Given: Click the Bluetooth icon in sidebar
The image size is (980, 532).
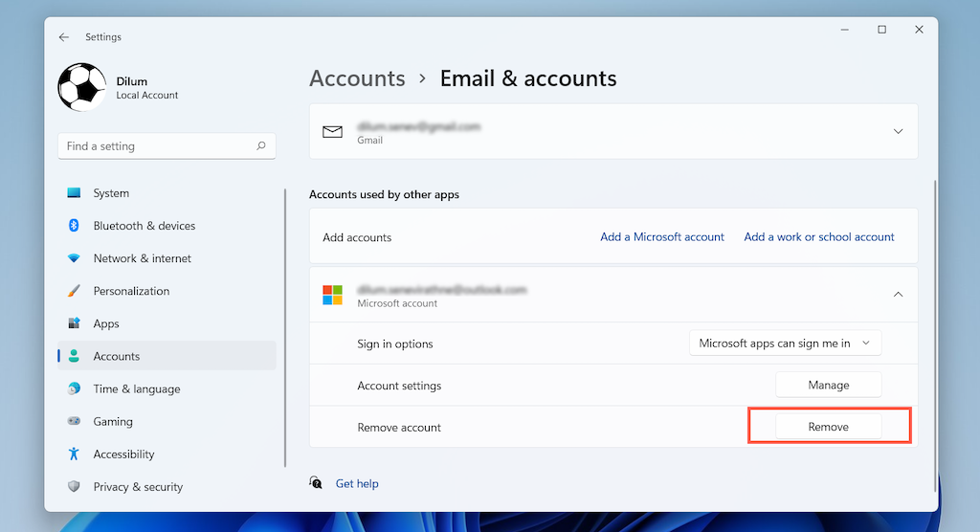Looking at the screenshot, I should (x=75, y=226).
